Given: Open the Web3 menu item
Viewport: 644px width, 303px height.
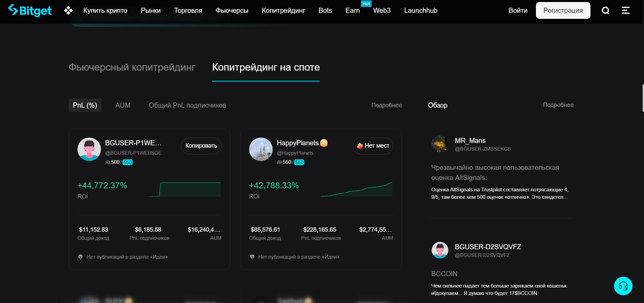Looking at the screenshot, I should click(382, 10).
